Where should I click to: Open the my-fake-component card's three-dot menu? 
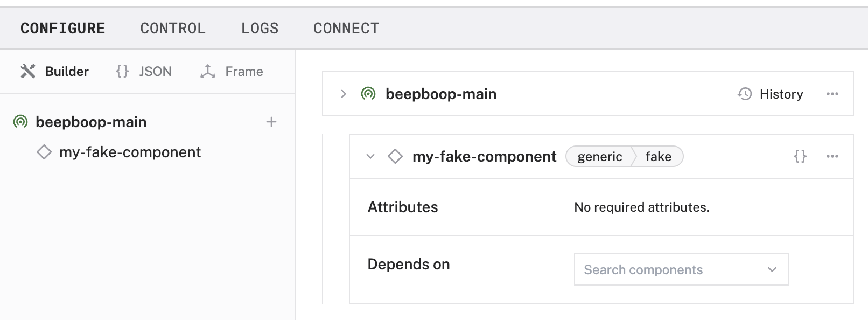[832, 157]
